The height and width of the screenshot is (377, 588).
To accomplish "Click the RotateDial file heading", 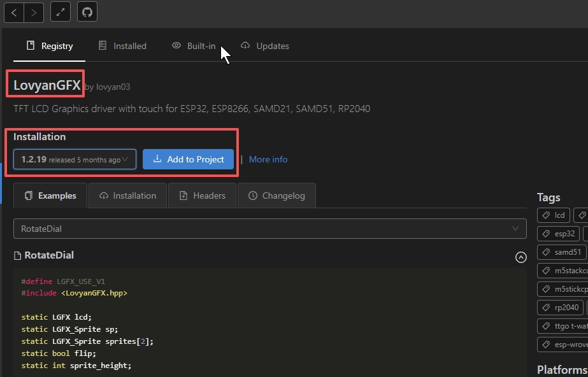I will coord(49,255).
